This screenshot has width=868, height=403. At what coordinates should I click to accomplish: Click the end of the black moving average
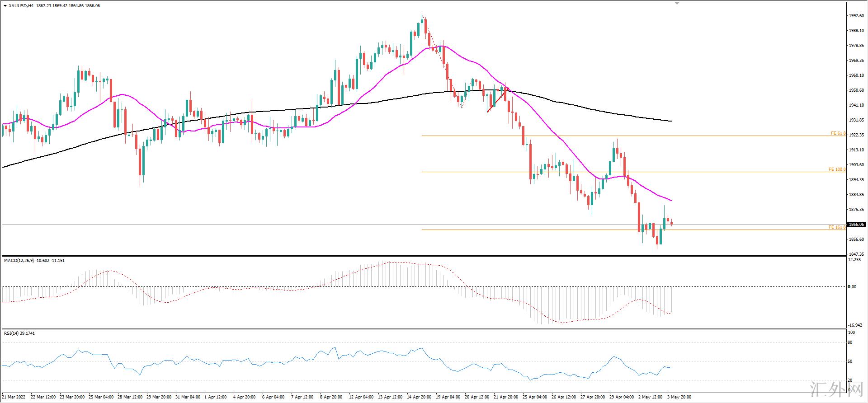671,121
